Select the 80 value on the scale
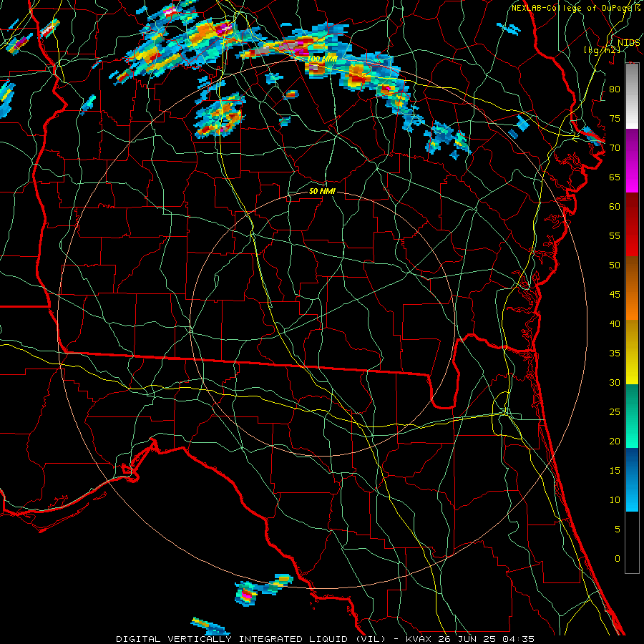This screenshot has height=644, width=644. pos(615,89)
